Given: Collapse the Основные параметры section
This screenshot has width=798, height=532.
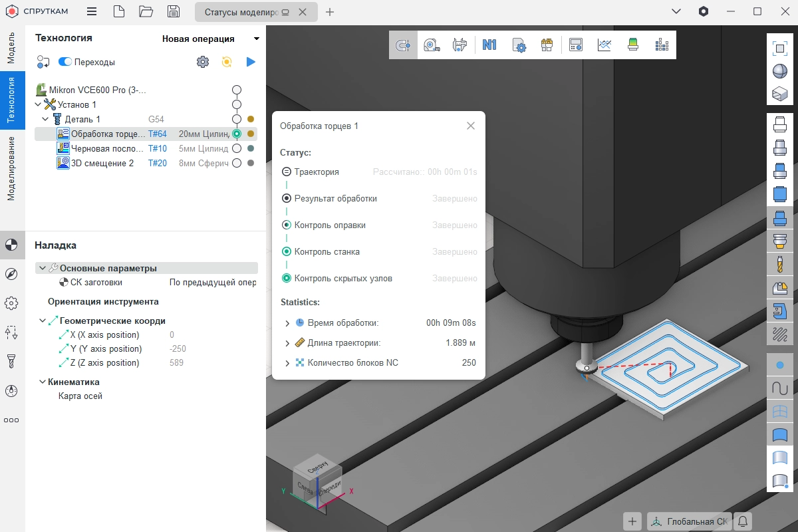Looking at the screenshot, I should point(43,268).
